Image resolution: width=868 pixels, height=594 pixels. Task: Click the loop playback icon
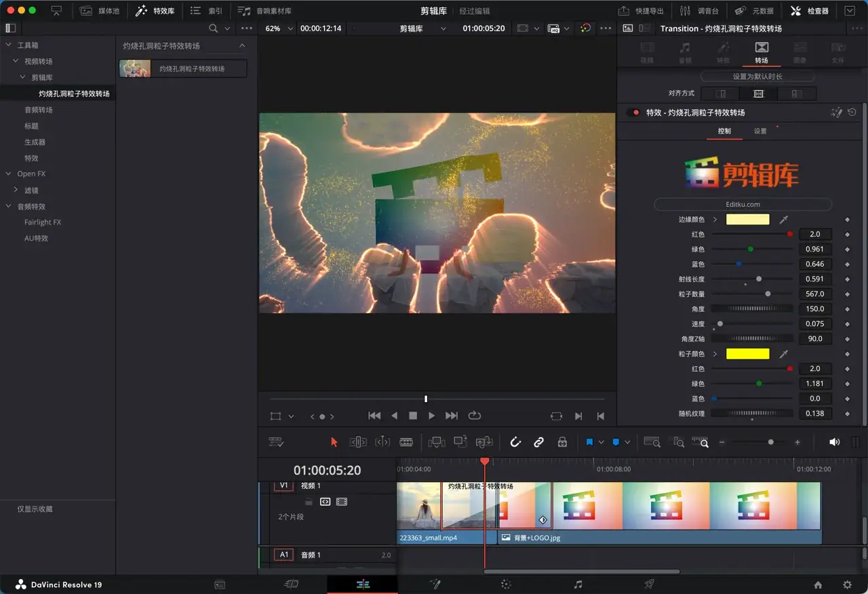pyautogui.click(x=475, y=416)
